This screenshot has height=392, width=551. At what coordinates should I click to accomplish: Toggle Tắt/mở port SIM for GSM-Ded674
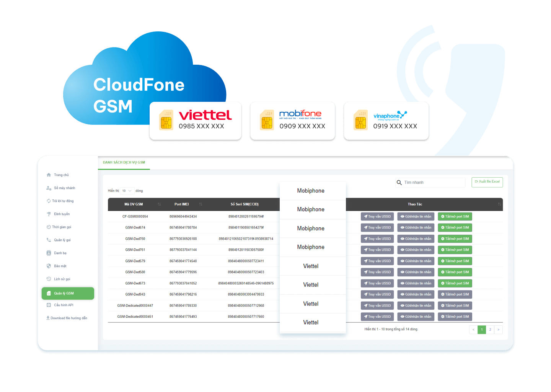455,228
